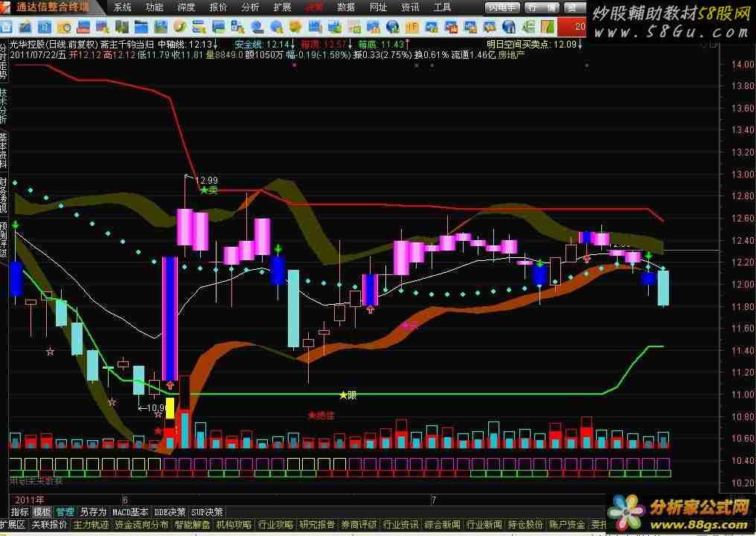Open the 研究报告 tab

click(x=317, y=524)
